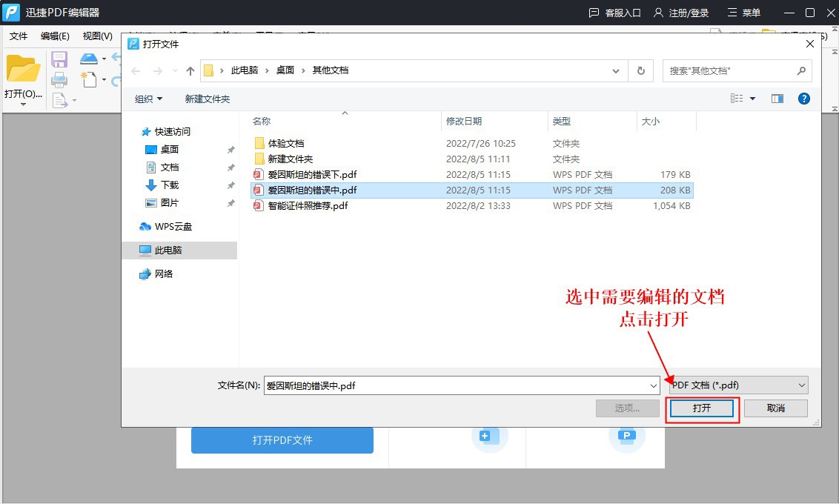Click the blue Scan document icon
839x504 pixels.
pyautogui.click(x=89, y=59)
